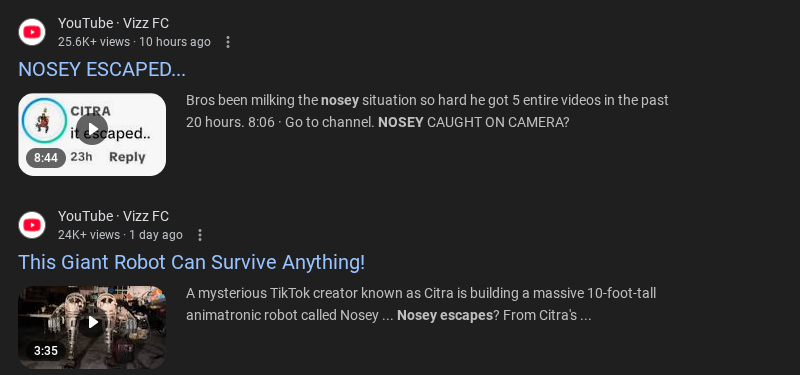
Task: Click the snippet text mentioning NOSEY CAUGHT ON CAMERA
Action: pos(428,111)
